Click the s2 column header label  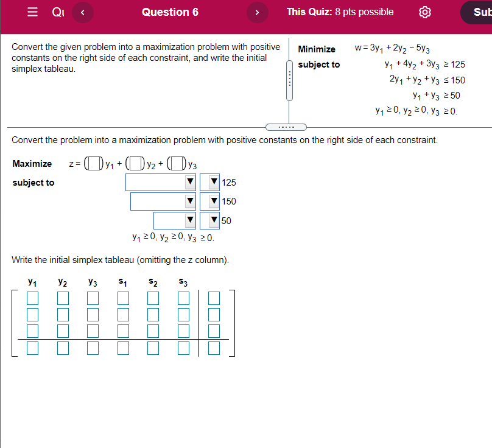(153, 282)
